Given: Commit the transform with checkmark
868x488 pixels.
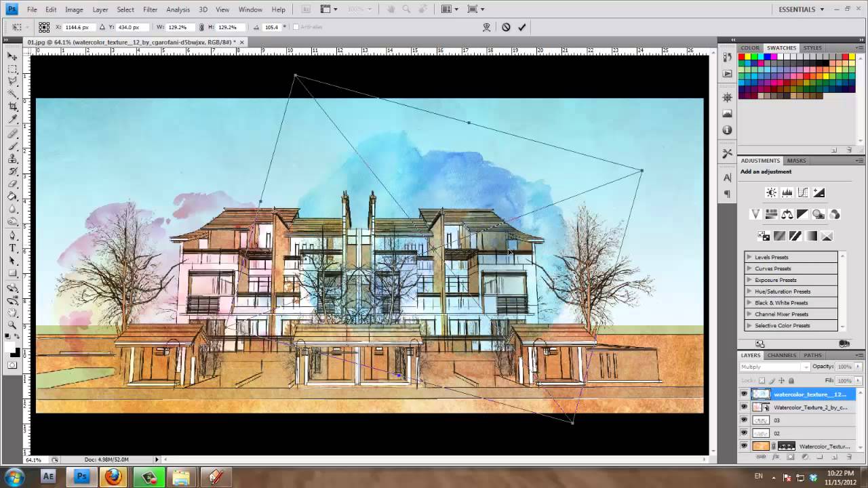Looking at the screenshot, I should coord(521,27).
